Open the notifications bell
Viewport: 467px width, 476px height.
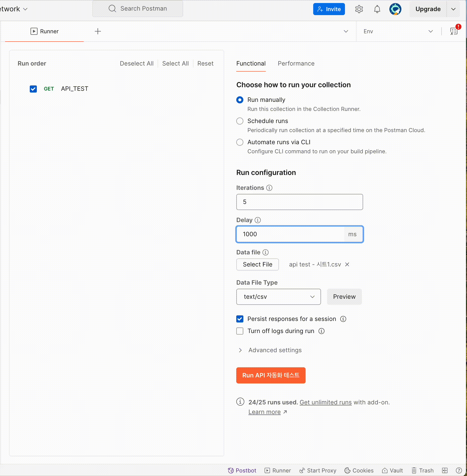(x=377, y=9)
